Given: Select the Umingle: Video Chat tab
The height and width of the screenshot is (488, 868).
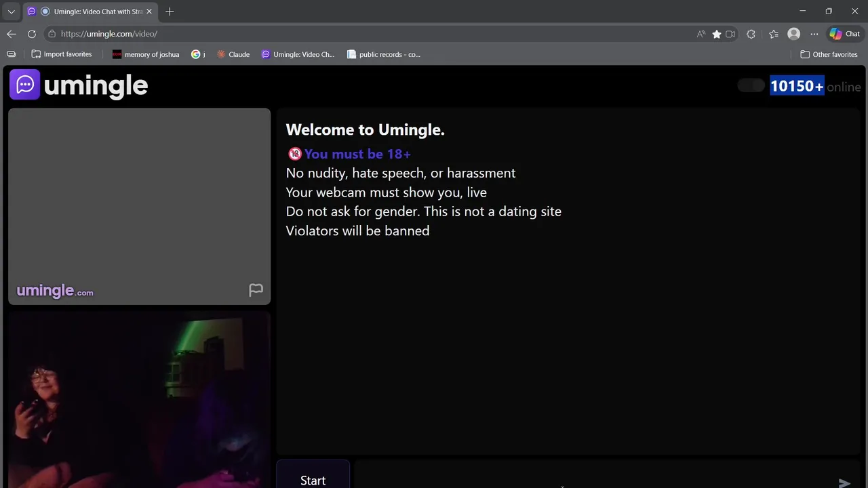Looking at the screenshot, I should coord(90,12).
